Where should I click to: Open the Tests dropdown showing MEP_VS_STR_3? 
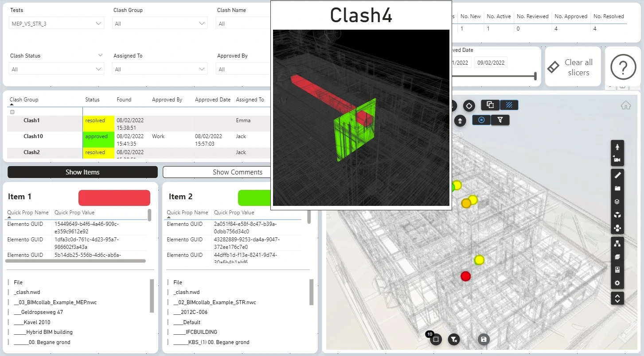(57, 23)
